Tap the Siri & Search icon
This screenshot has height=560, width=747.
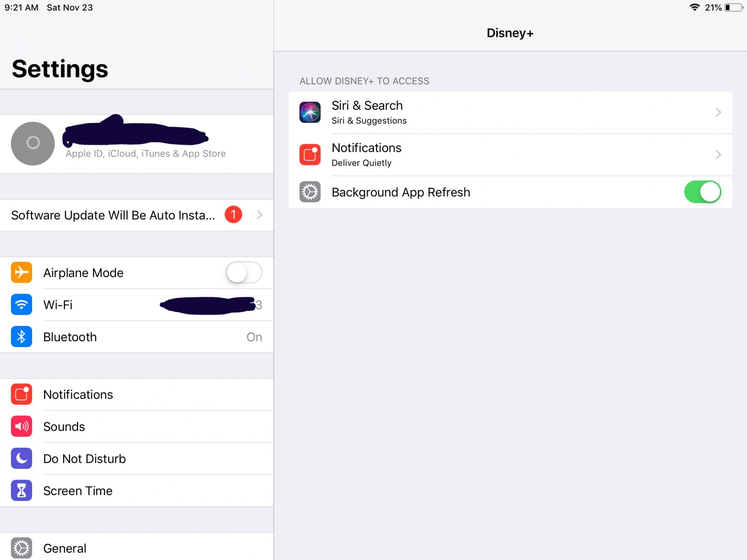[x=310, y=112]
